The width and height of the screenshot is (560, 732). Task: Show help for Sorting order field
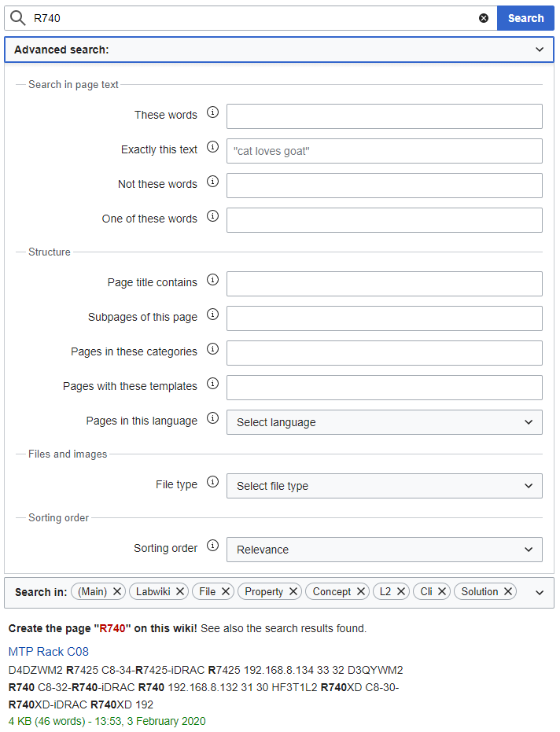point(212,546)
